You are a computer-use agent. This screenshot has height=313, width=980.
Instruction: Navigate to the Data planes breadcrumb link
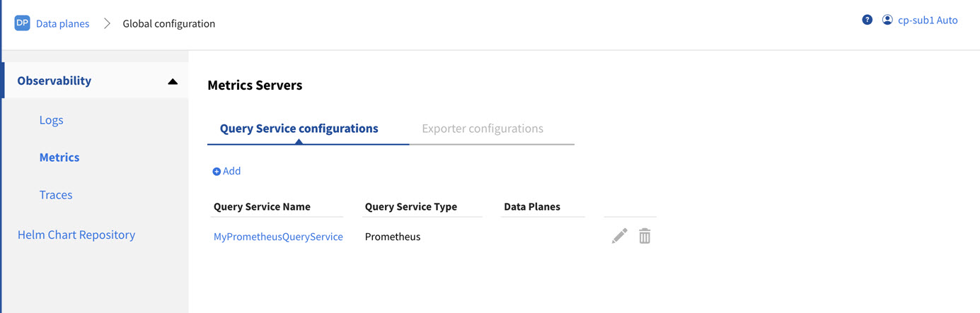point(63,24)
